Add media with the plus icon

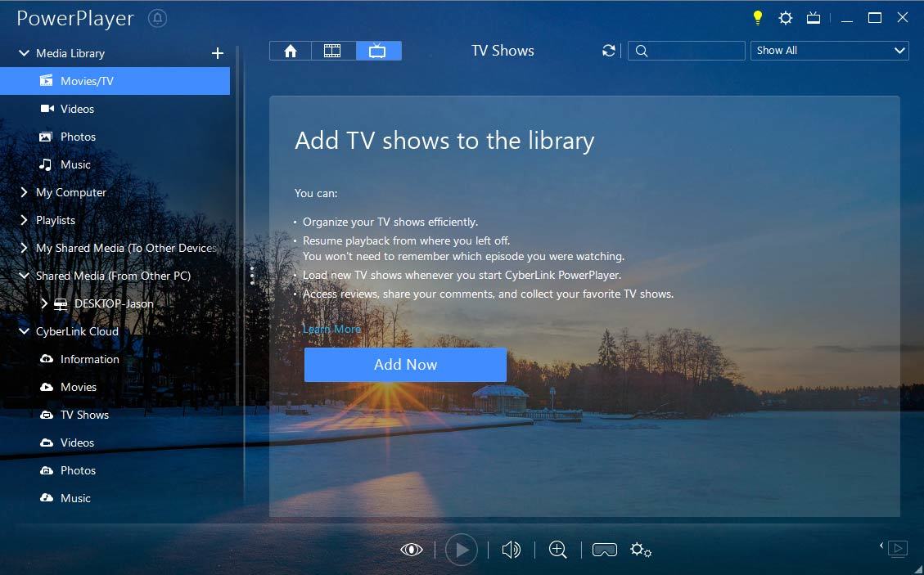218,53
